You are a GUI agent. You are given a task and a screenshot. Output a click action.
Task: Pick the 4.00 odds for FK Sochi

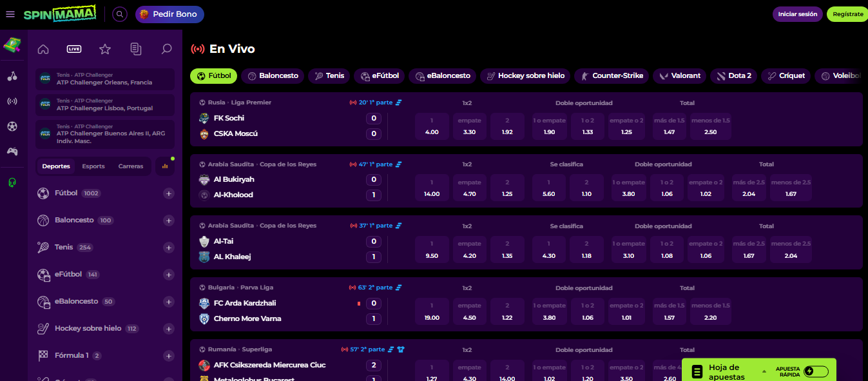coord(432,127)
